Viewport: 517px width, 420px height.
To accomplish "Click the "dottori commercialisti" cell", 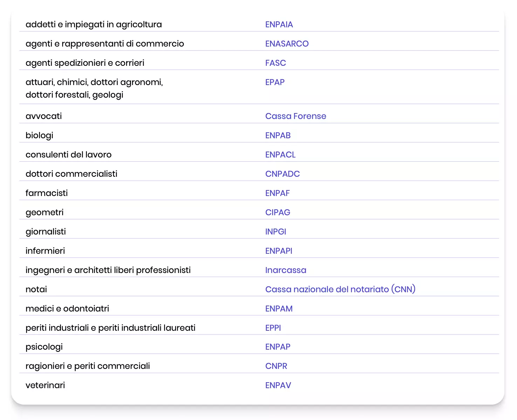I will pos(71,174).
